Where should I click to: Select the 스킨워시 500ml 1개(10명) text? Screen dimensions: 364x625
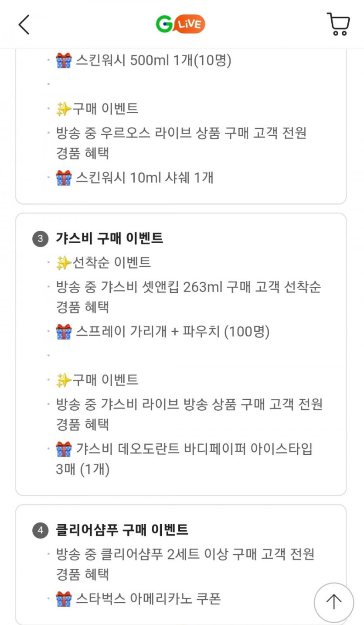(153, 61)
